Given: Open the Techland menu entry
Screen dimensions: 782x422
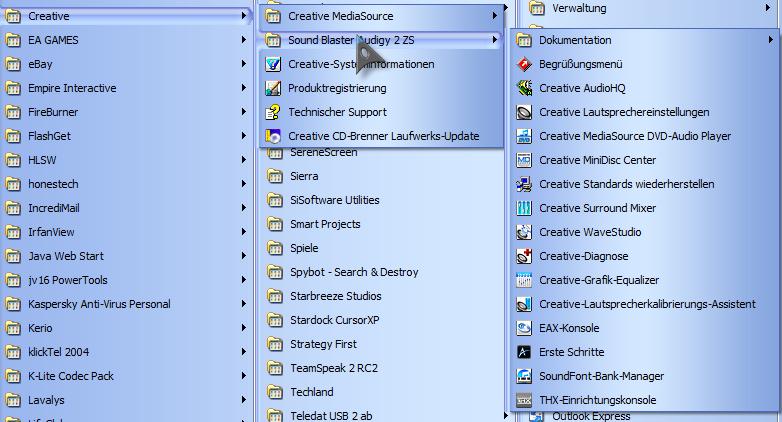Looking at the screenshot, I should (x=386, y=392).
